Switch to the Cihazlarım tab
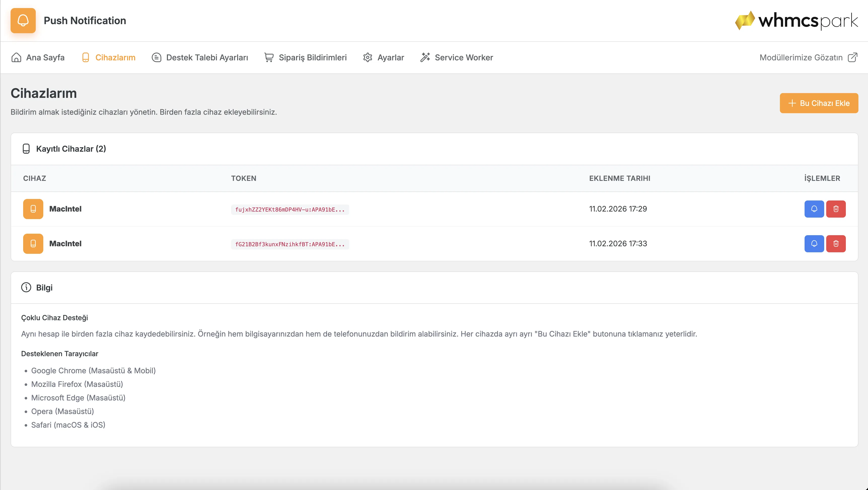The image size is (868, 490). pos(109,58)
